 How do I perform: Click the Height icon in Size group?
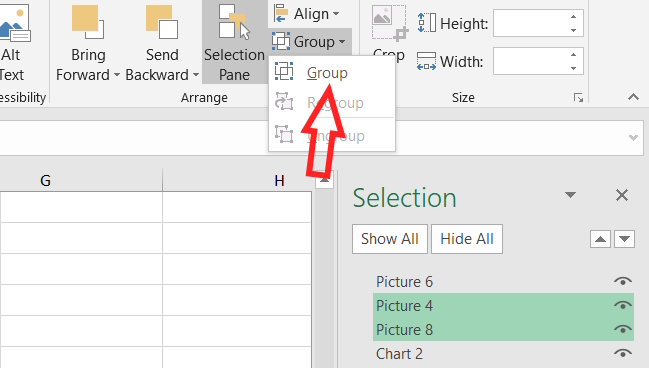[427, 23]
